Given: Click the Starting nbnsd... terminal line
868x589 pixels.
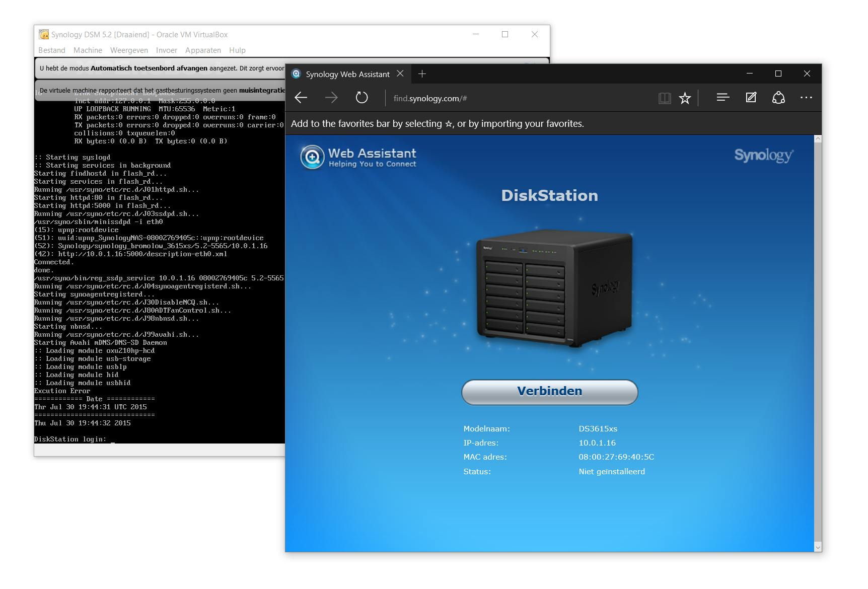Looking at the screenshot, I should click(x=68, y=327).
